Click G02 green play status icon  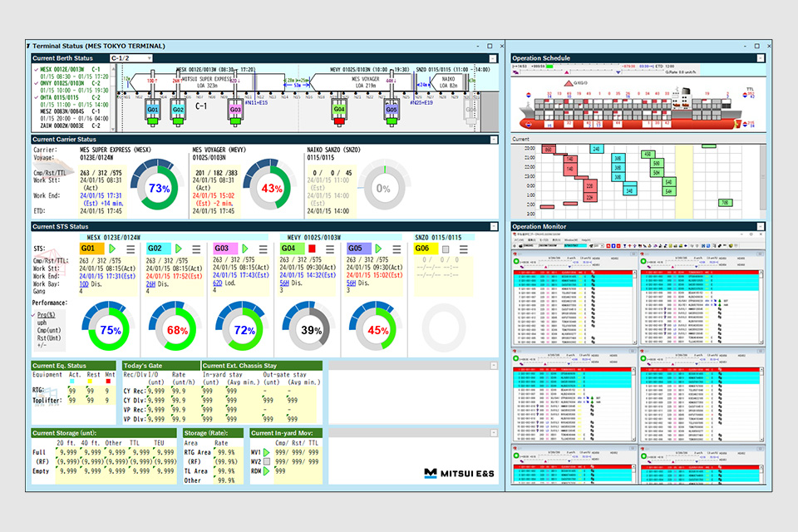coord(179,249)
